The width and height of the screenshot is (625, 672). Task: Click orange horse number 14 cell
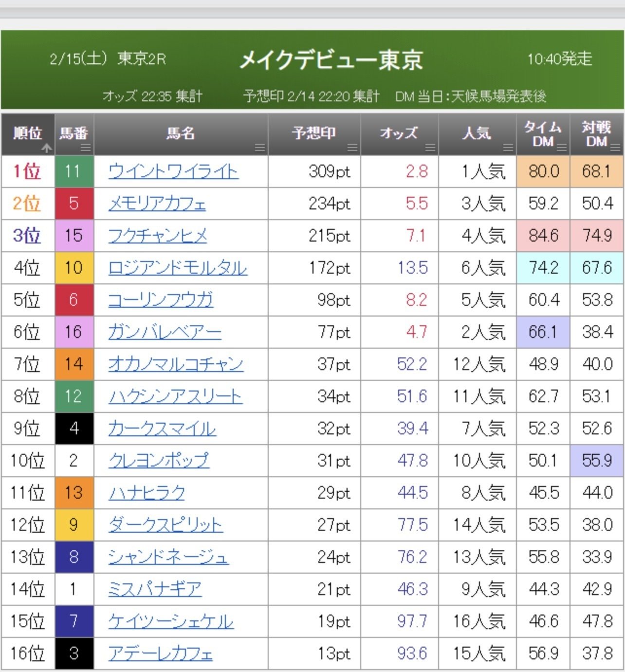[x=74, y=364]
